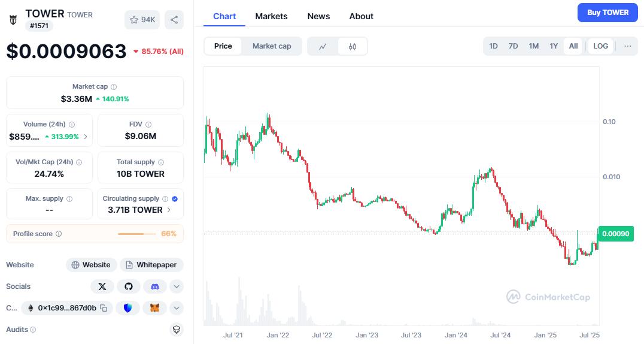Click FDV info icon
Viewport: 644px width, 344px height.
point(148,124)
